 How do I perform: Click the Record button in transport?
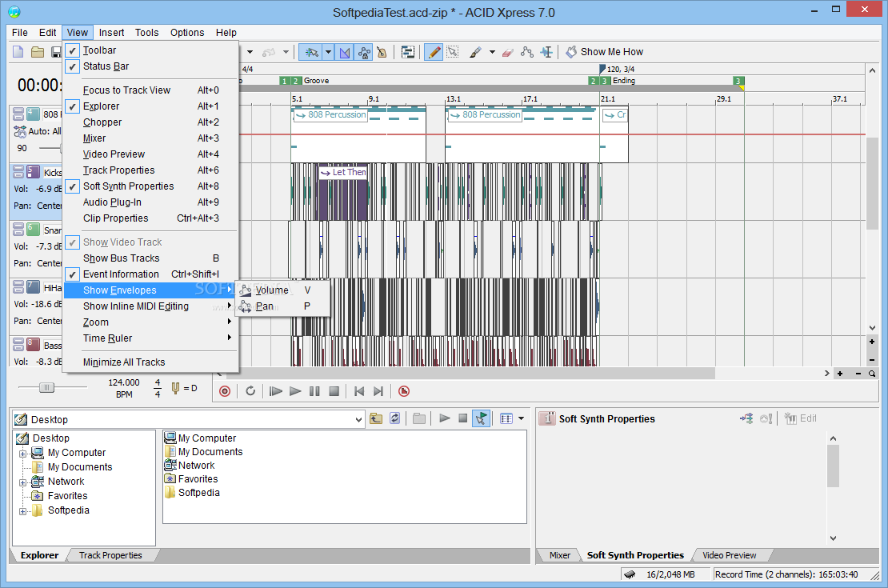pos(225,391)
